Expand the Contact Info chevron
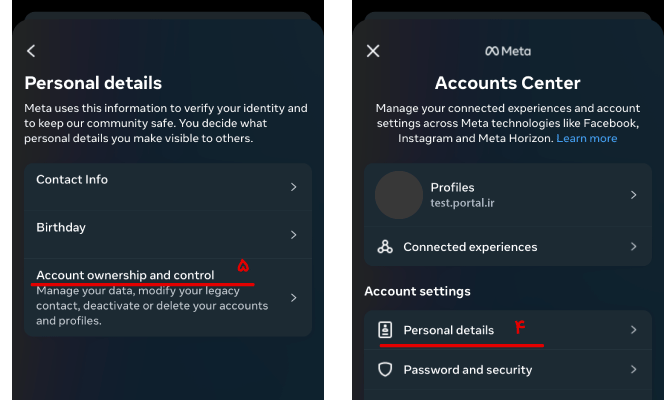The image size is (671, 400). tap(294, 187)
